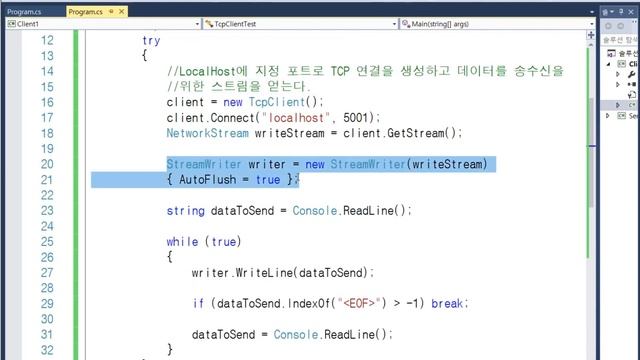Viewport: 640px width, 360px height.
Task: Close the Solution Explorer panel
Action: (x=631, y=12)
